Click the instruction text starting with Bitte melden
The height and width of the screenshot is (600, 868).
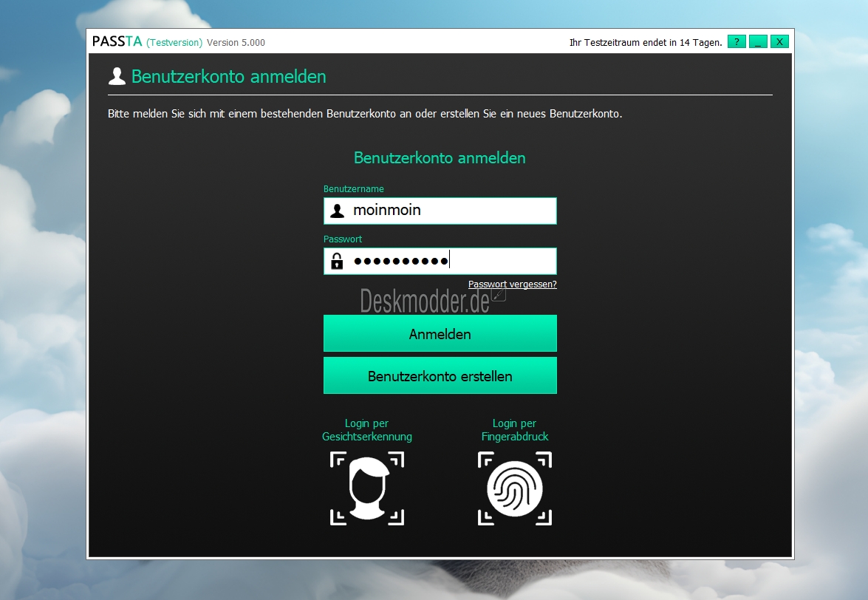pyautogui.click(x=365, y=114)
